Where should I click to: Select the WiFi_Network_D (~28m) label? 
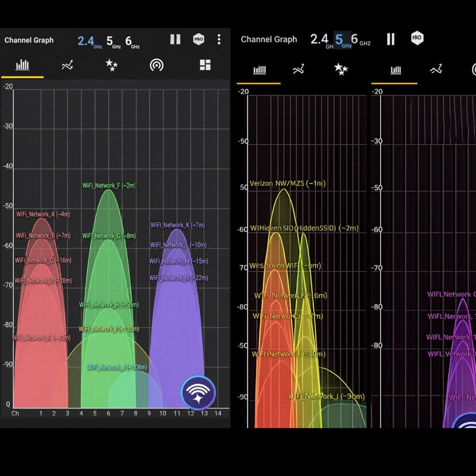pyautogui.click(x=43, y=281)
